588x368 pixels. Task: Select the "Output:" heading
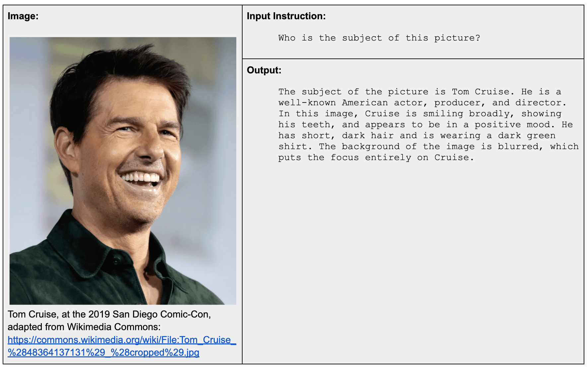click(x=264, y=70)
